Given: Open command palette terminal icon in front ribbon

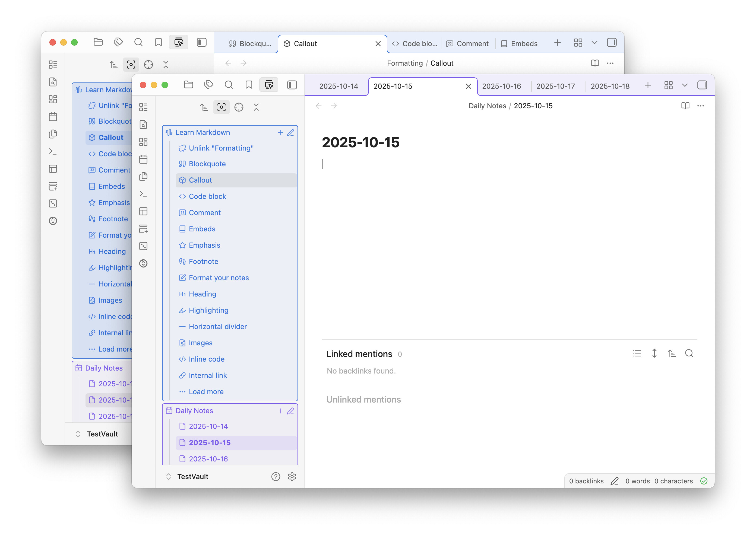Looking at the screenshot, I should (143, 194).
